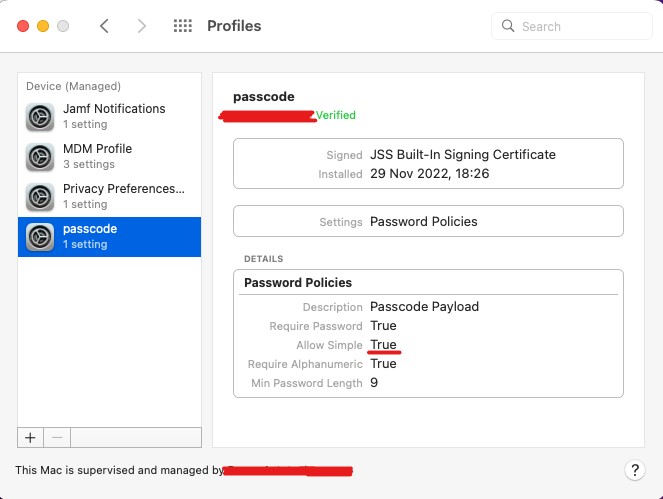Go forward with the right chevron

pyautogui.click(x=142, y=26)
